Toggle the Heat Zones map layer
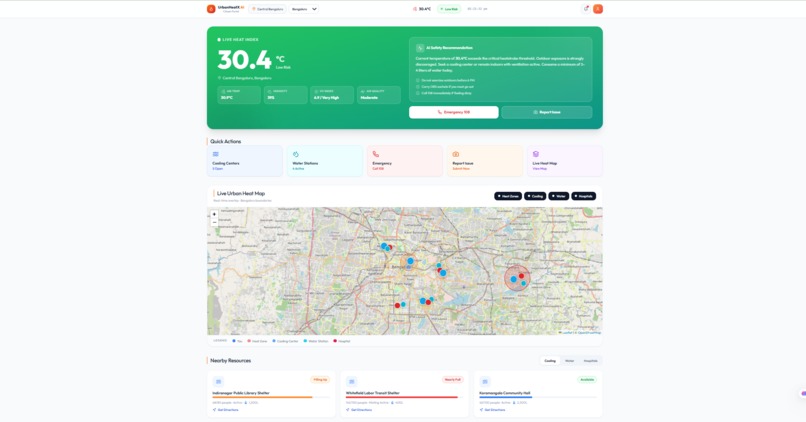Viewport: 806px width, 422px height. pos(508,196)
